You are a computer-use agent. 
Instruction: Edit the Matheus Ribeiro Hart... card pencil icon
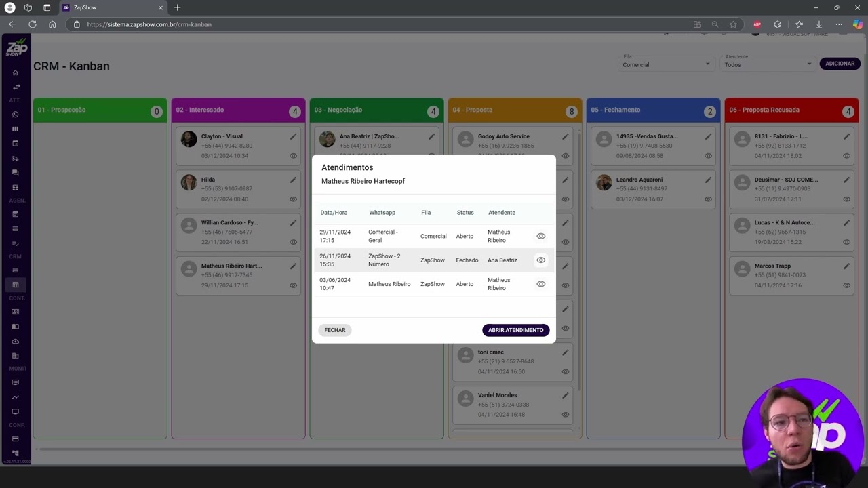(x=293, y=266)
